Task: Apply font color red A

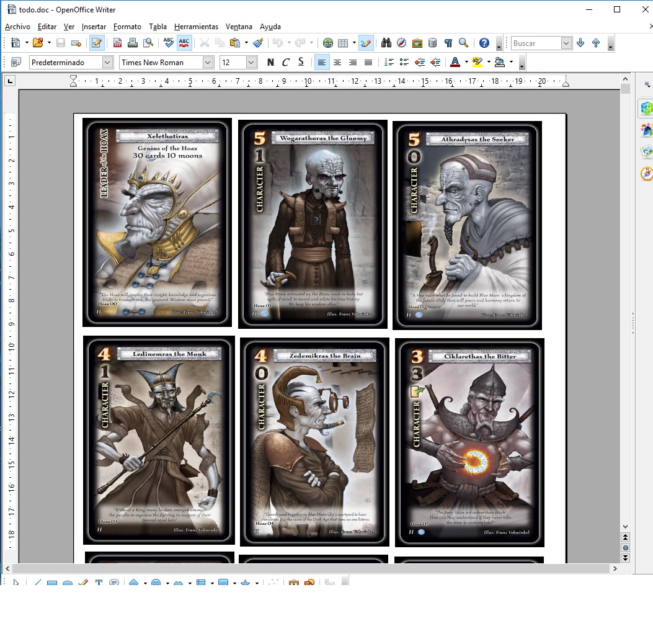Action: click(x=455, y=63)
